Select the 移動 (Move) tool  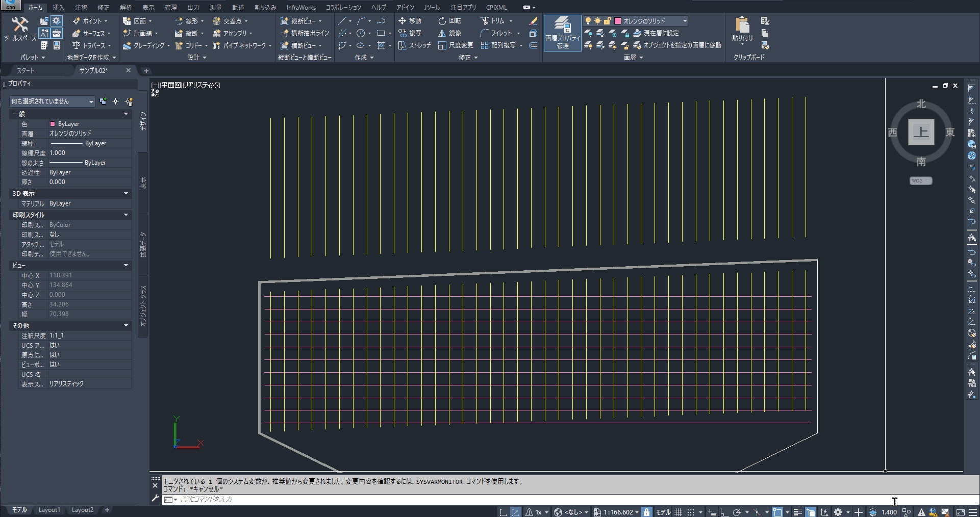[x=411, y=20]
